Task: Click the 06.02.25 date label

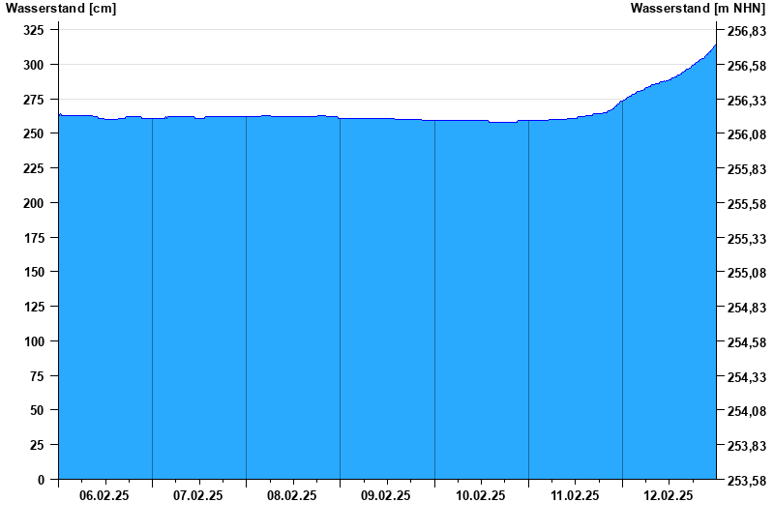Action: [x=104, y=495]
